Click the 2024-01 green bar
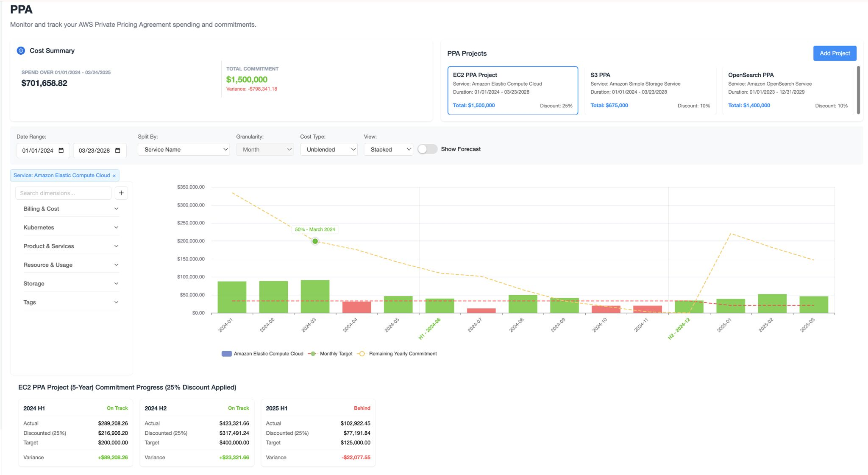868x475 pixels. coord(232,297)
